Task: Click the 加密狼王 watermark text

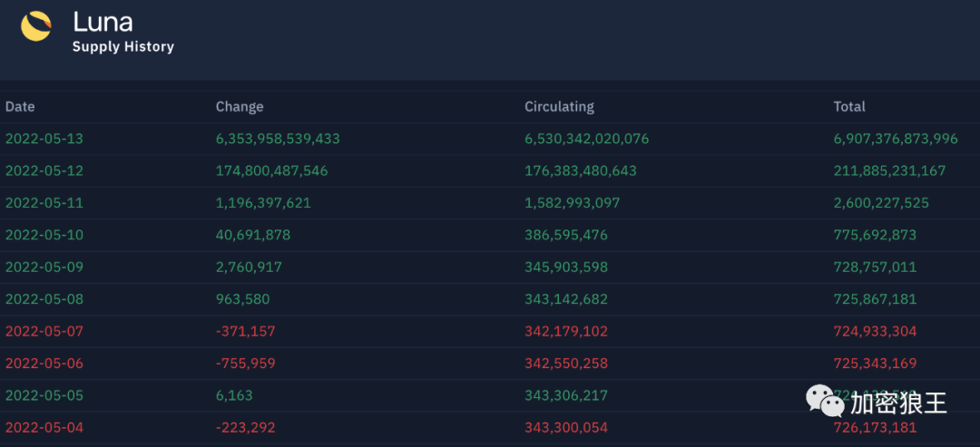Action: 898,403
